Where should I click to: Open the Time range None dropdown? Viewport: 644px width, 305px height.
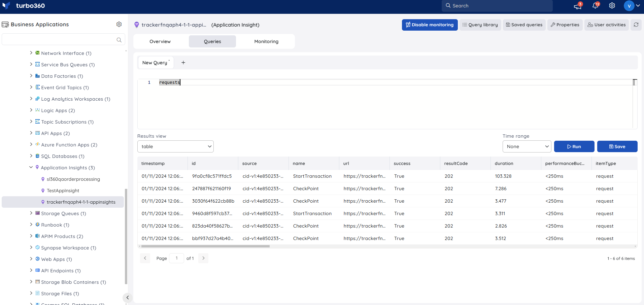(527, 146)
